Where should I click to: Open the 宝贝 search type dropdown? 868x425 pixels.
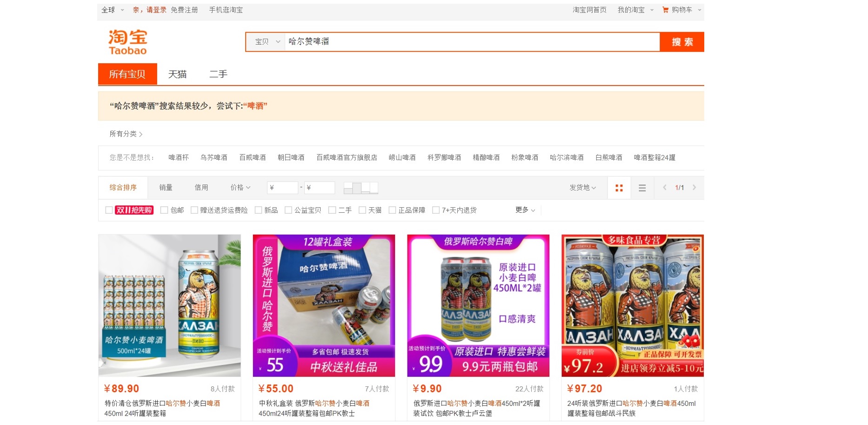267,42
